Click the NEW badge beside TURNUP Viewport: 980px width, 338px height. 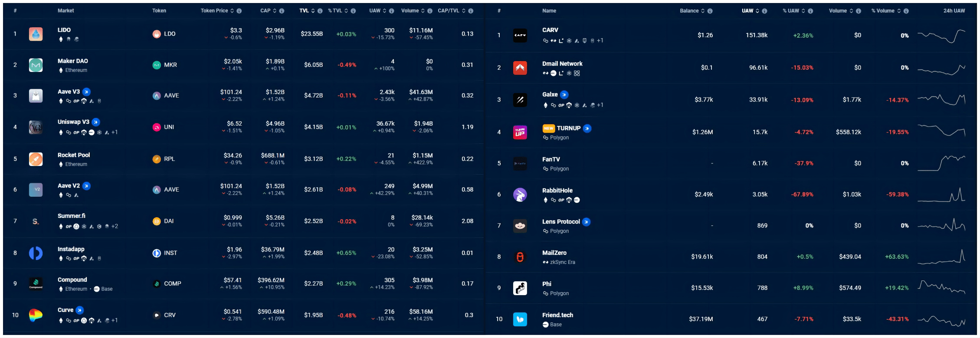coord(548,128)
